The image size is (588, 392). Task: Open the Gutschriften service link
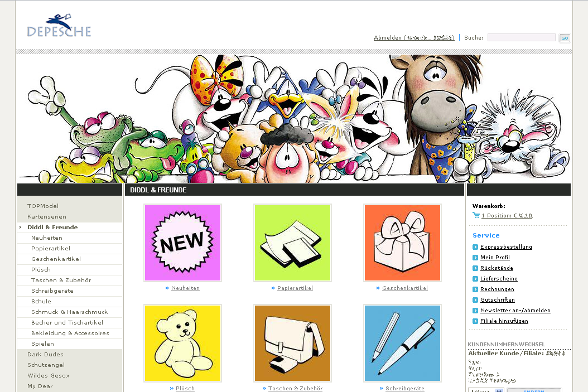click(x=498, y=300)
